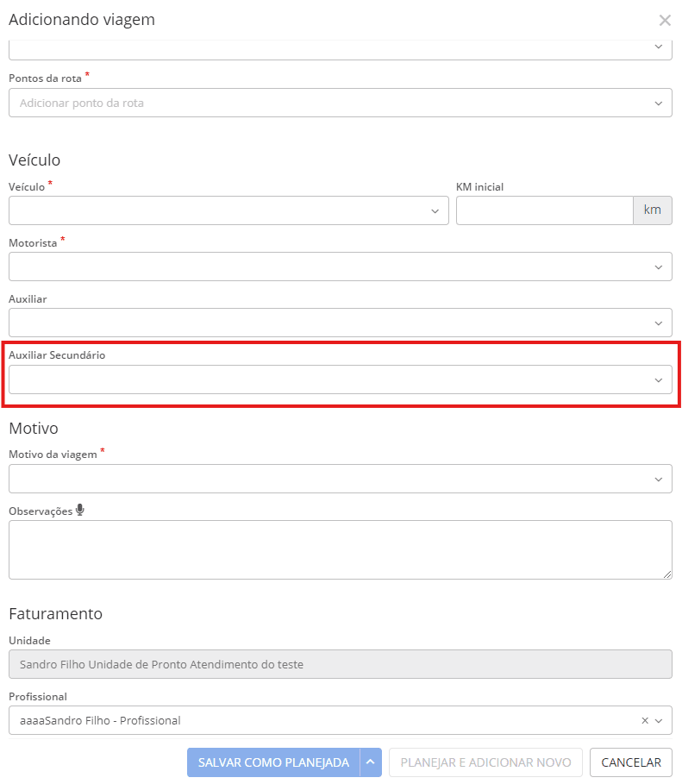
Task: Click the Observações textarea resize handle
Action: coord(667,574)
